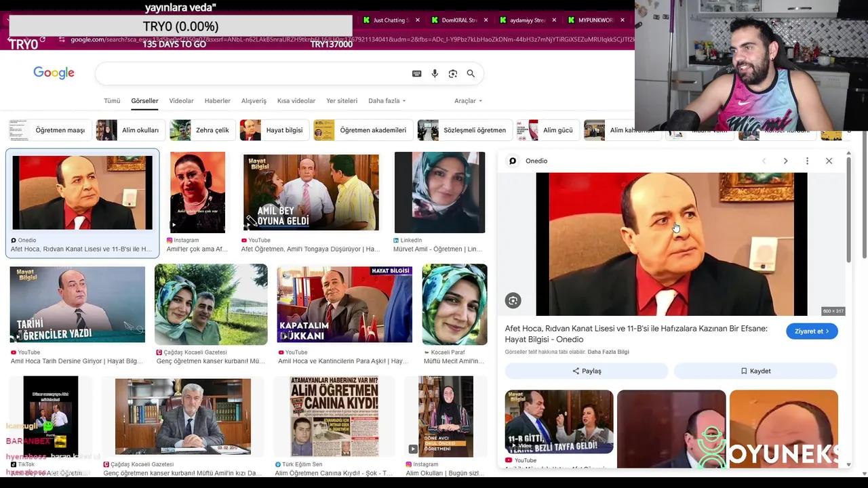The height and width of the screenshot is (488, 868).
Task: Open LinkedIn Mürvet Amil result thumbnail
Action: click(439, 192)
